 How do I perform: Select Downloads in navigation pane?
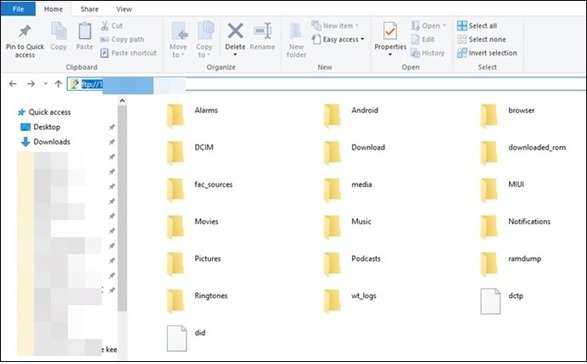point(46,142)
